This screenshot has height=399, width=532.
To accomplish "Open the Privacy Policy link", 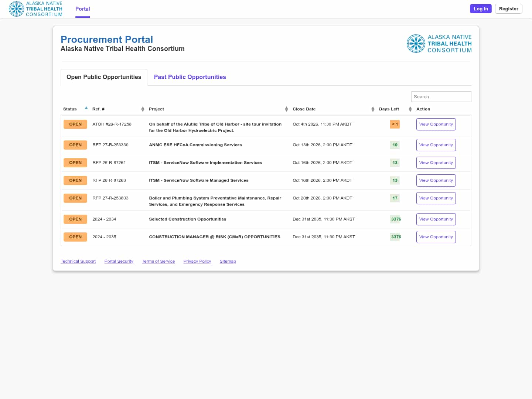I will pyautogui.click(x=197, y=261).
